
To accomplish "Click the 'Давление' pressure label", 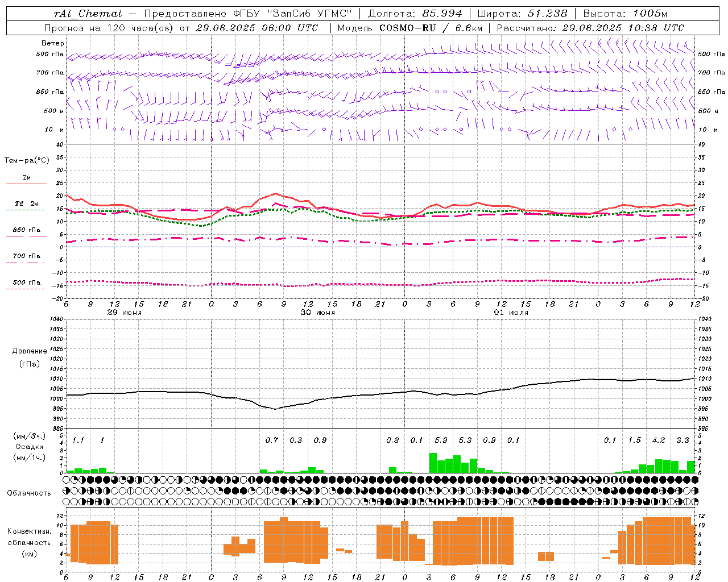I will coord(30,351).
